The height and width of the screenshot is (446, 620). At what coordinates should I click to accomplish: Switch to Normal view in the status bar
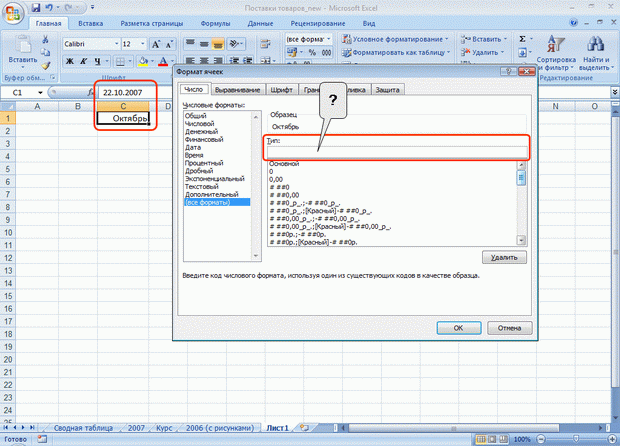[x=480, y=439]
